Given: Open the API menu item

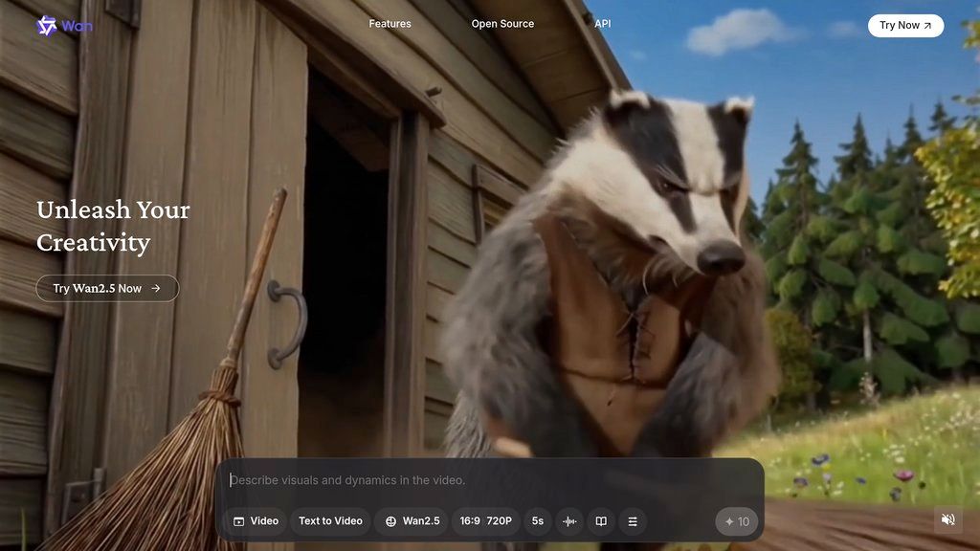Looking at the screenshot, I should tap(603, 24).
